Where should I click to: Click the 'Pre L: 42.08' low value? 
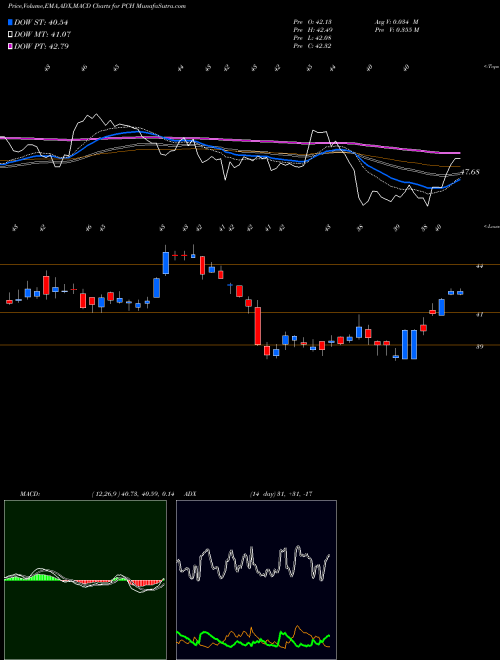pos(312,38)
